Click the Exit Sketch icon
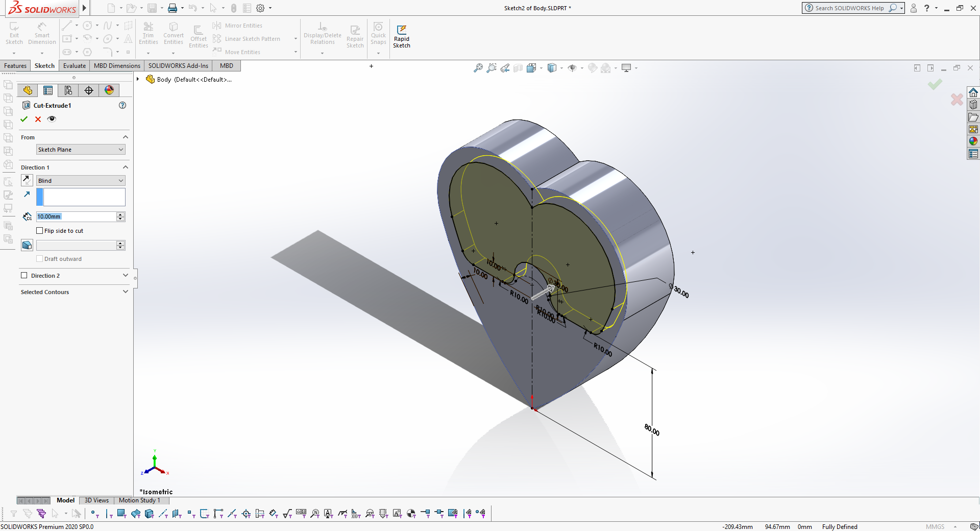 point(14,33)
